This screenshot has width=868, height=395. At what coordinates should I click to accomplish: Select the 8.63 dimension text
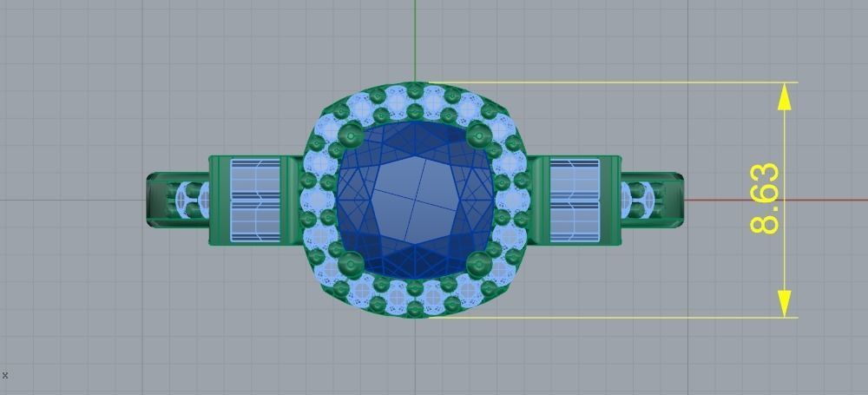765,198
